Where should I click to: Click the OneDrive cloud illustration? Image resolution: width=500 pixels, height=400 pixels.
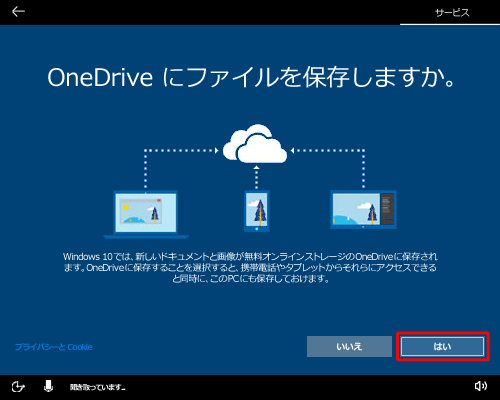(255, 144)
